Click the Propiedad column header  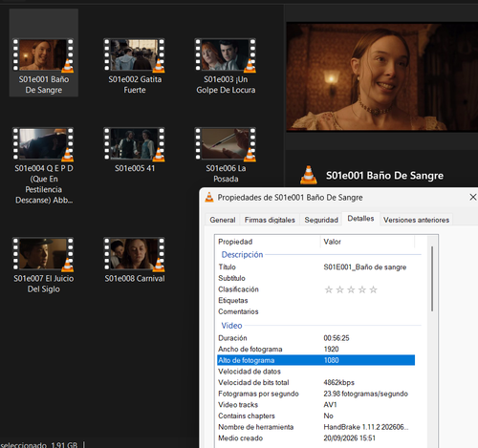pyautogui.click(x=268, y=242)
